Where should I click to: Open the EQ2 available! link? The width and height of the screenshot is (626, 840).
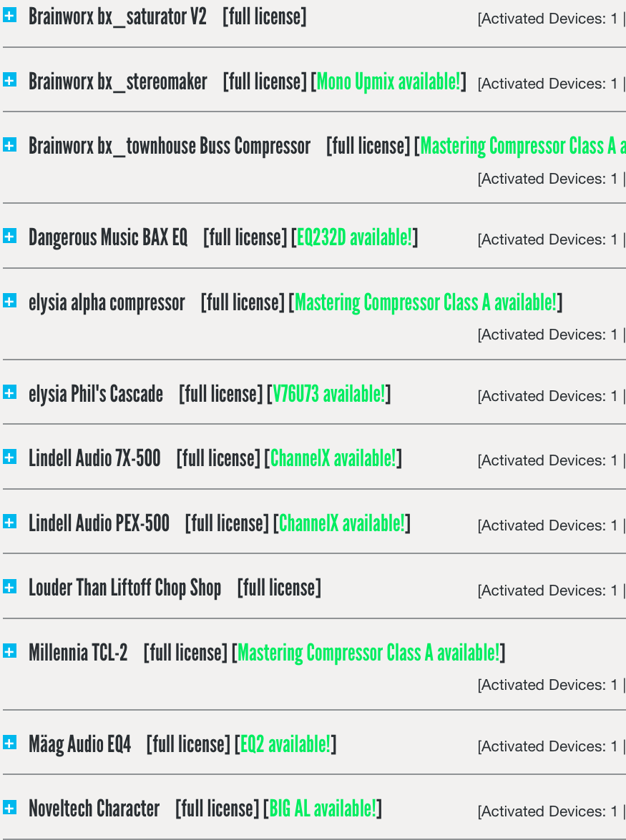pyautogui.click(x=285, y=744)
